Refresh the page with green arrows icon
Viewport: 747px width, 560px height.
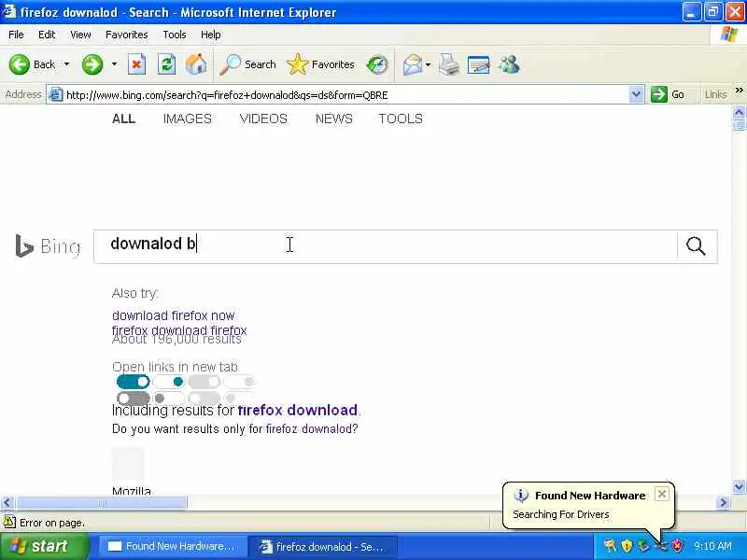tap(166, 64)
